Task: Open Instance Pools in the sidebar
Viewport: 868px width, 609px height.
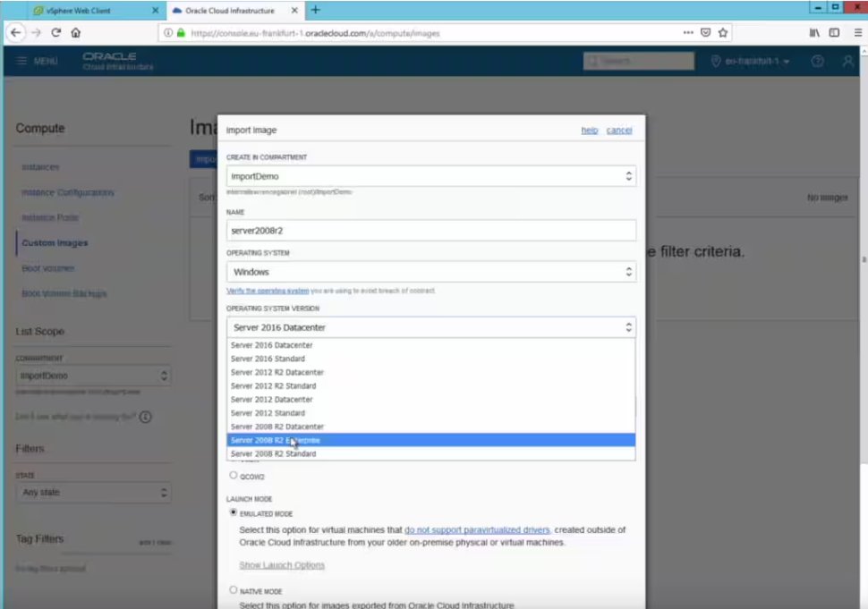Action: click(x=50, y=217)
